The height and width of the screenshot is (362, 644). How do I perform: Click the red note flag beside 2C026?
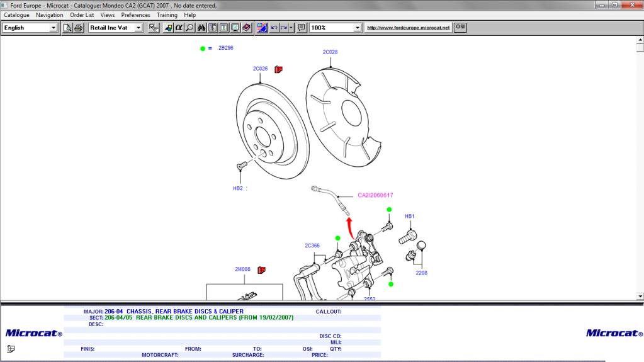pos(278,69)
